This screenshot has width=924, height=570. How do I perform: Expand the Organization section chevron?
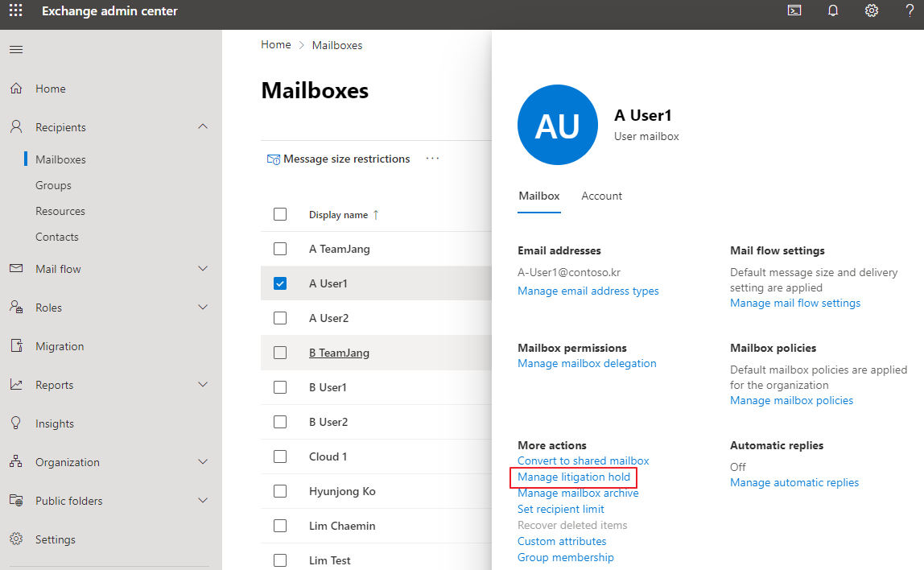(x=203, y=461)
